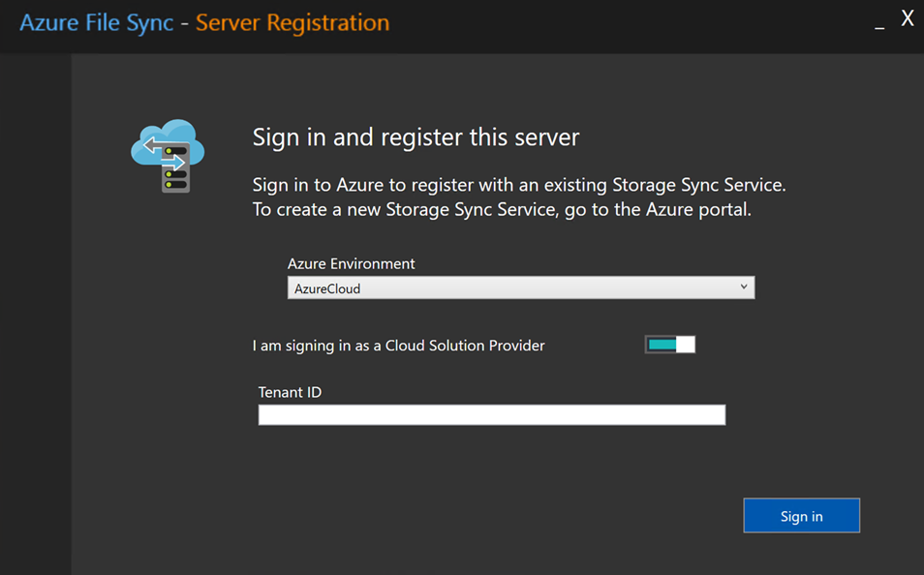
Task: Click the chevron on the AzureCloud combo box
Action: (743, 287)
